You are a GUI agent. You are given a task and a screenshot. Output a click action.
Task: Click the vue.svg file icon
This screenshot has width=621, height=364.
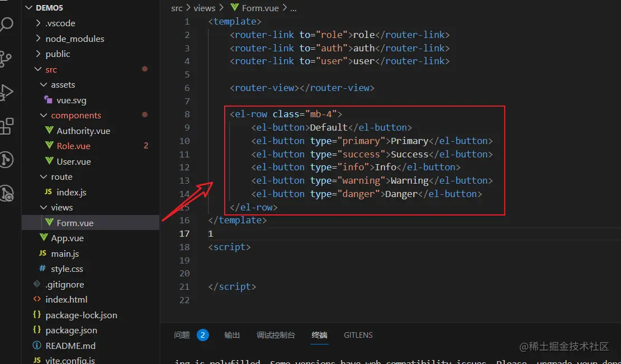(x=49, y=100)
